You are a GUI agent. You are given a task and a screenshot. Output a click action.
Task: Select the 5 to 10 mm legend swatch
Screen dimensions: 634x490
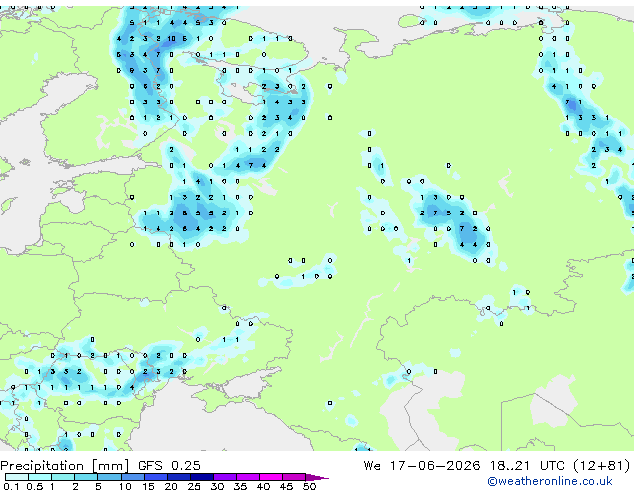coord(109,477)
